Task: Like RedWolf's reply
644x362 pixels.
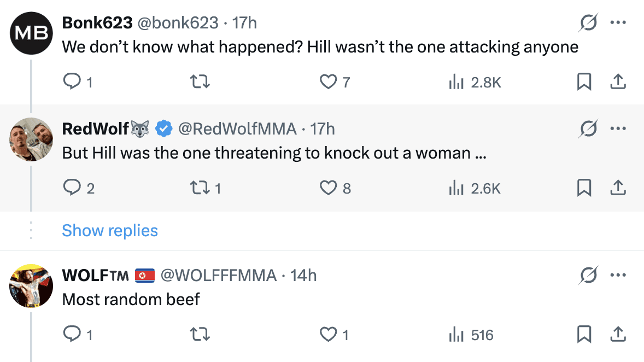Action: [328, 188]
